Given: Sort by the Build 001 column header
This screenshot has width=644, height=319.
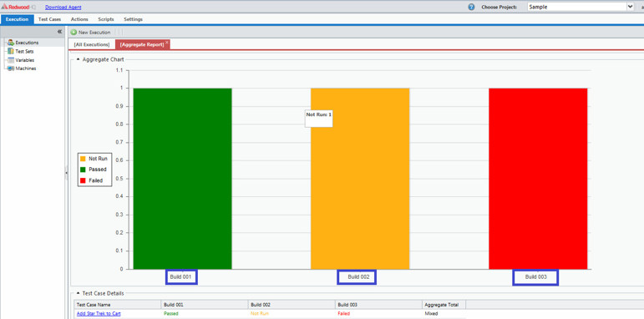Looking at the screenshot, I should pos(205,305).
